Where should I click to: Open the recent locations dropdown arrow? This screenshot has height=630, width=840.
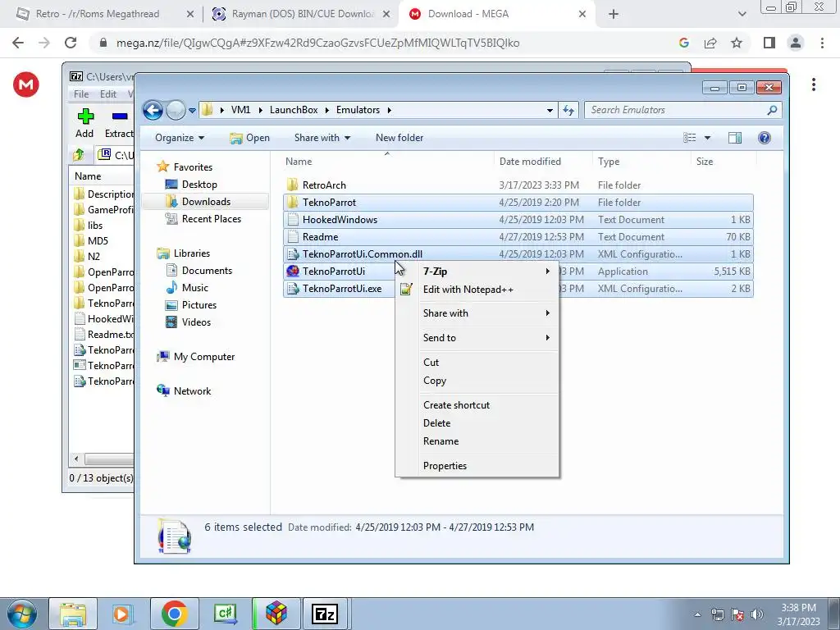[192, 111]
